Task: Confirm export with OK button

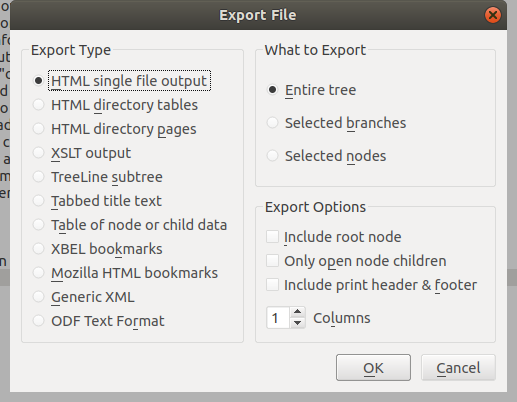Action: 373,368
